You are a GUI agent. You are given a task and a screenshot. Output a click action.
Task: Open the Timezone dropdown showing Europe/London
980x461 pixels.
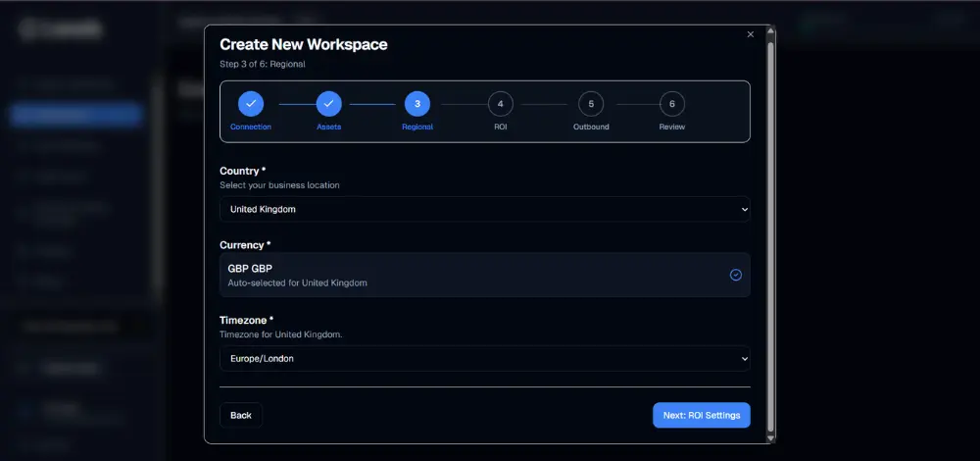[x=484, y=358]
